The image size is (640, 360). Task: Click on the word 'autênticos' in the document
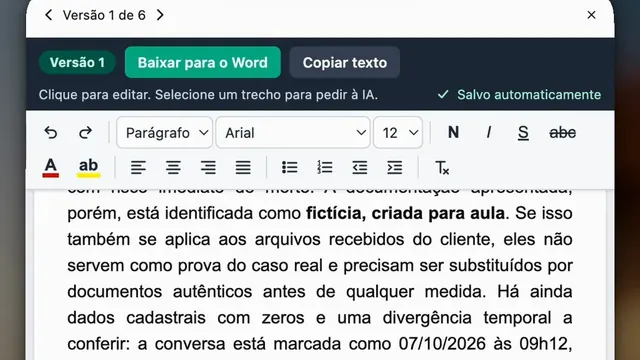212,291
